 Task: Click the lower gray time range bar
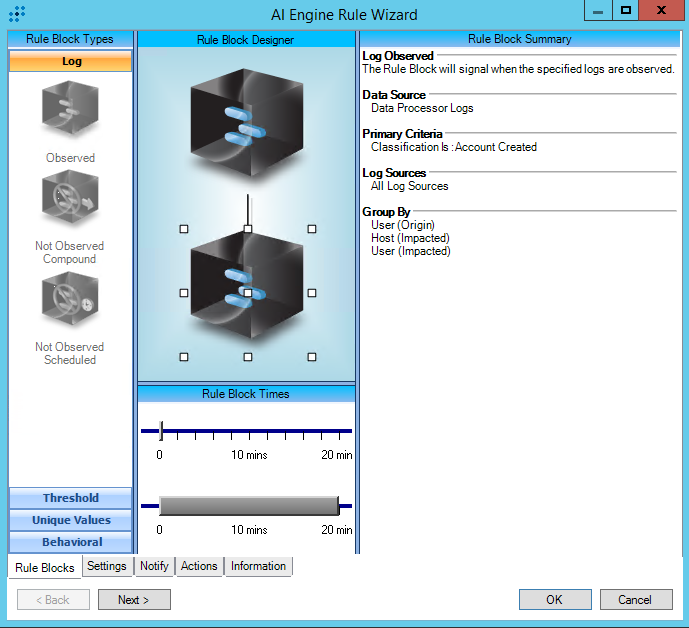pyautogui.click(x=248, y=505)
